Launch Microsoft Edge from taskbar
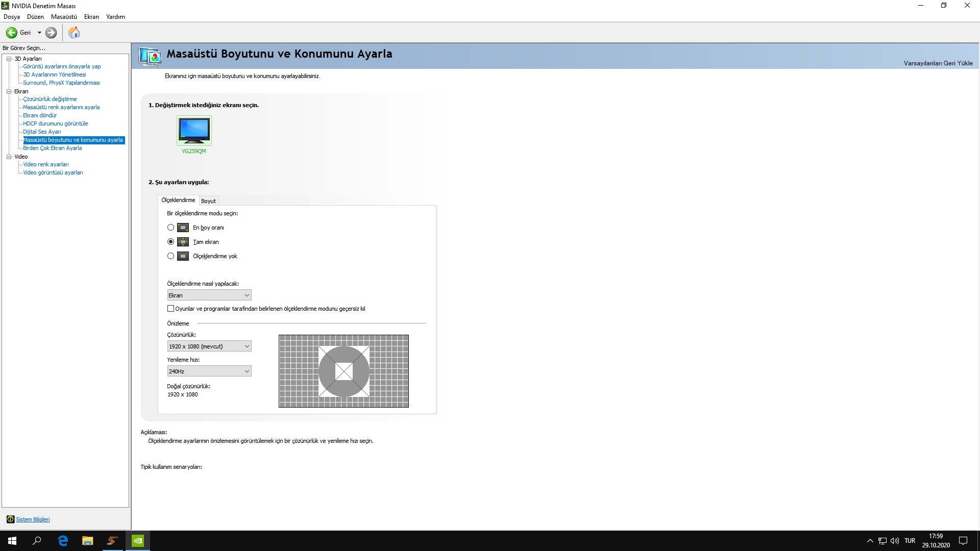The height and width of the screenshot is (551, 980). pyautogui.click(x=63, y=541)
